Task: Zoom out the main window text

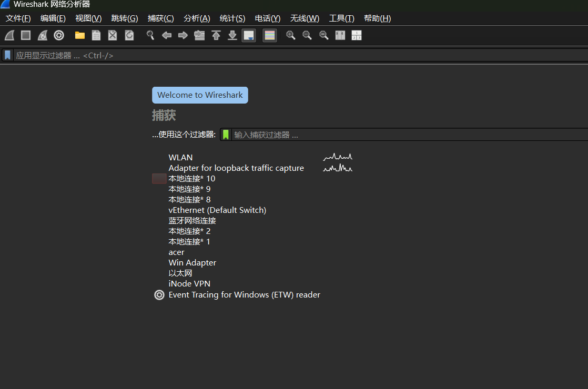Action: pos(307,35)
